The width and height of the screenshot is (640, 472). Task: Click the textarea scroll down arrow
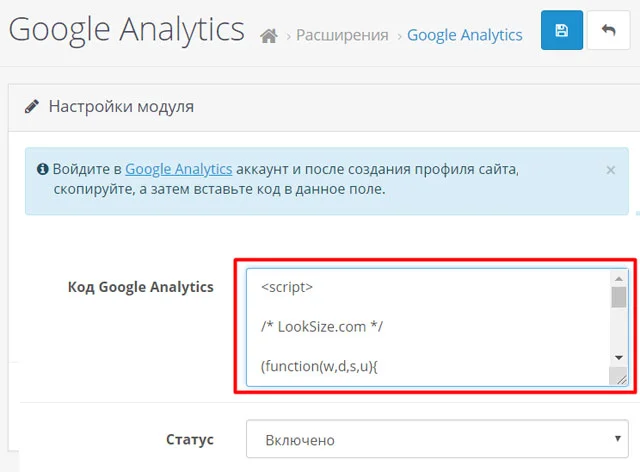[x=619, y=358]
